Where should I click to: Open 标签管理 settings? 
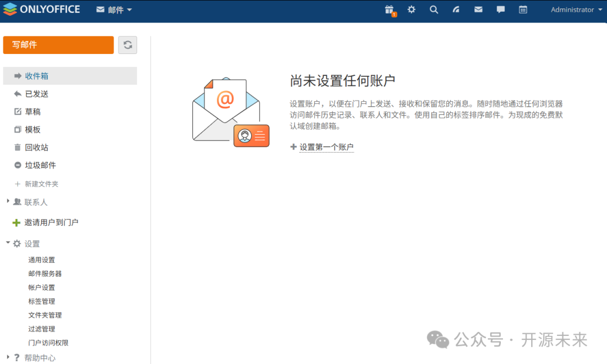41,301
